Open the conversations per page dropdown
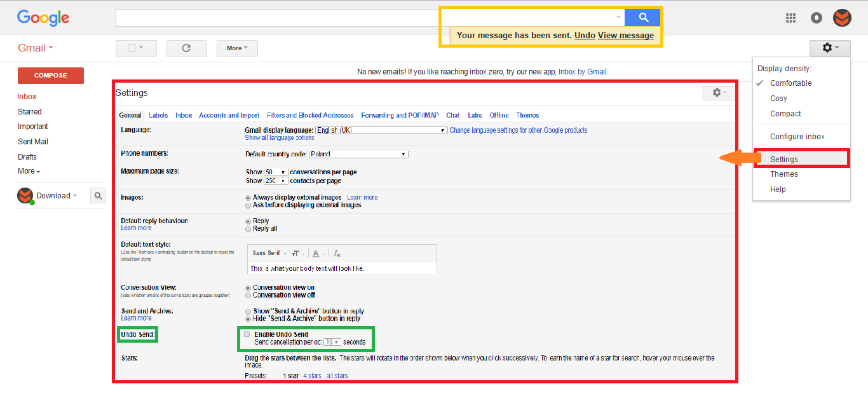Image resolution: width=868 pixels, height=398 pixels. [x=276, y=172]
